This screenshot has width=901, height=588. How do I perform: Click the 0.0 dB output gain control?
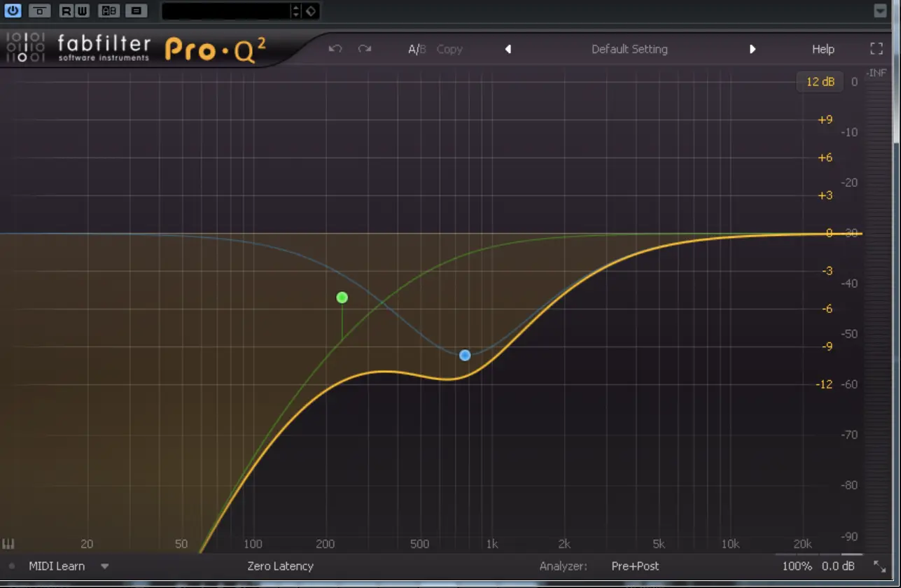[838, 566]
